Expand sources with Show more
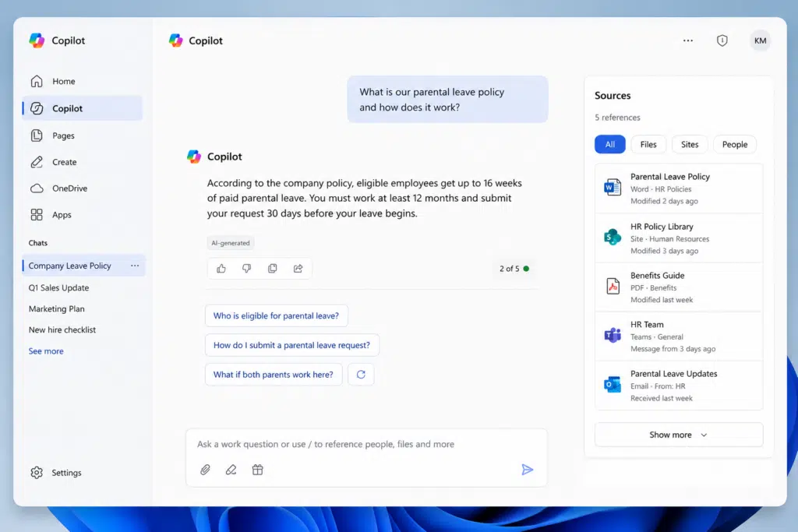The width and height of the screenshot is (798, 532). 679,435
